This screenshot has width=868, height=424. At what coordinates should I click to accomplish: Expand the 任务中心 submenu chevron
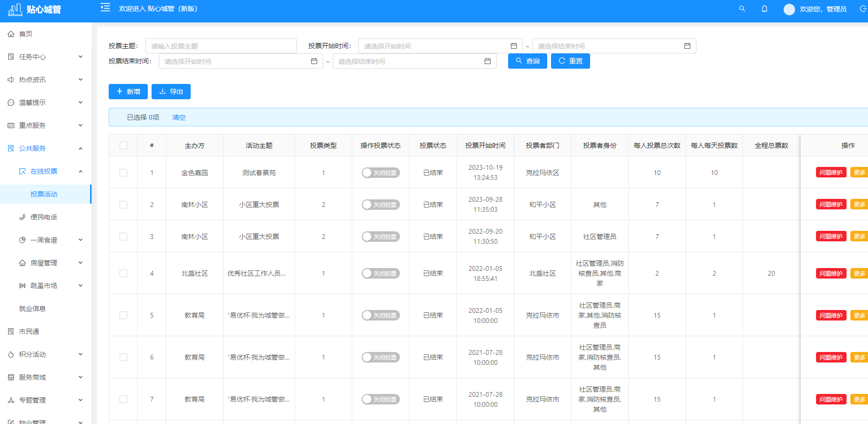[x=81, y=57]
